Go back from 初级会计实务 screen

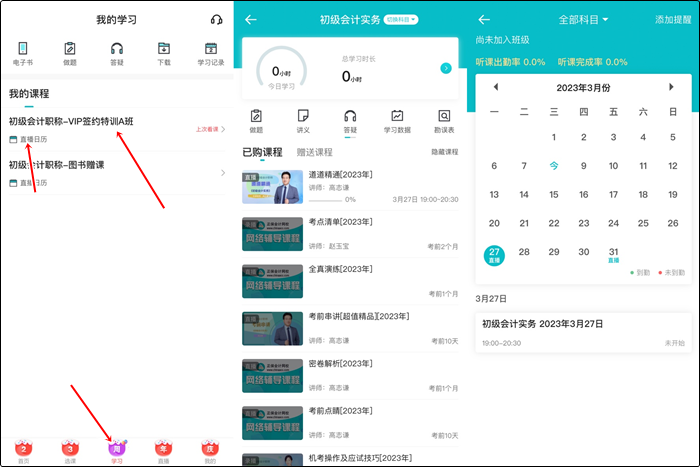pos(251,19)
